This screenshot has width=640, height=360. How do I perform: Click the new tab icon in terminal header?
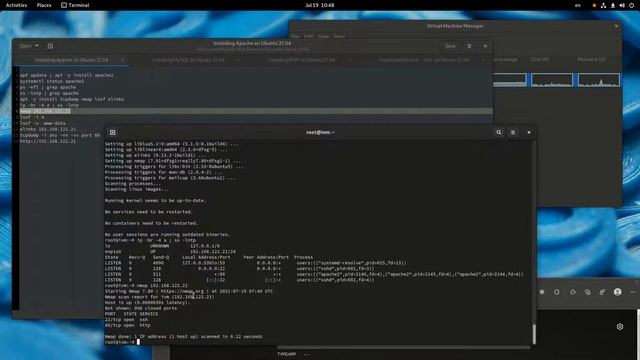113,132
